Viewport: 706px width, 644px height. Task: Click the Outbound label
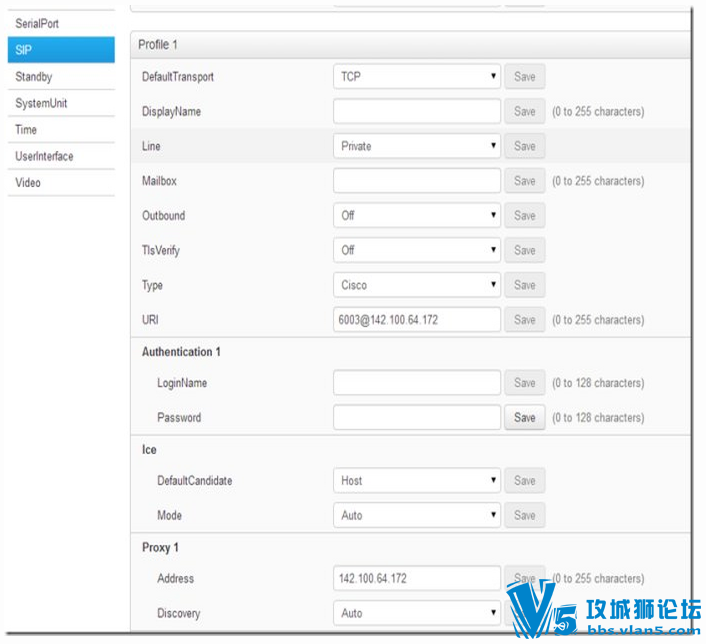[x=163, y=215]
